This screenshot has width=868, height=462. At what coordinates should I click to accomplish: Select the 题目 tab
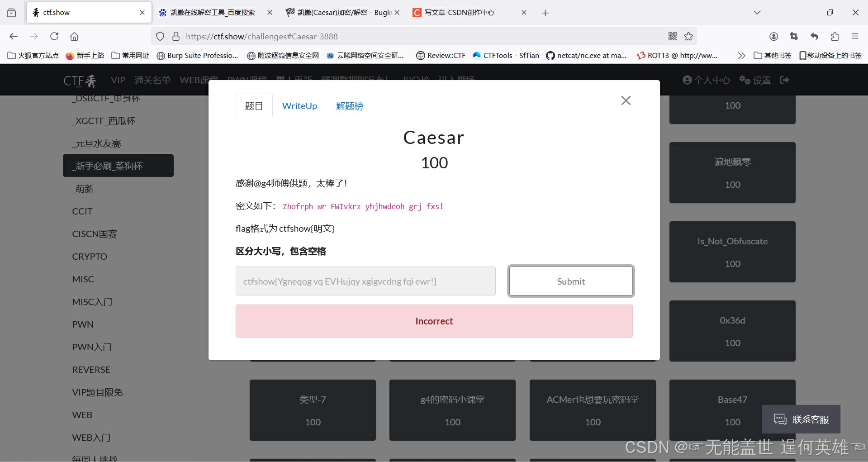pyautogui.click(x=254, y=106)
